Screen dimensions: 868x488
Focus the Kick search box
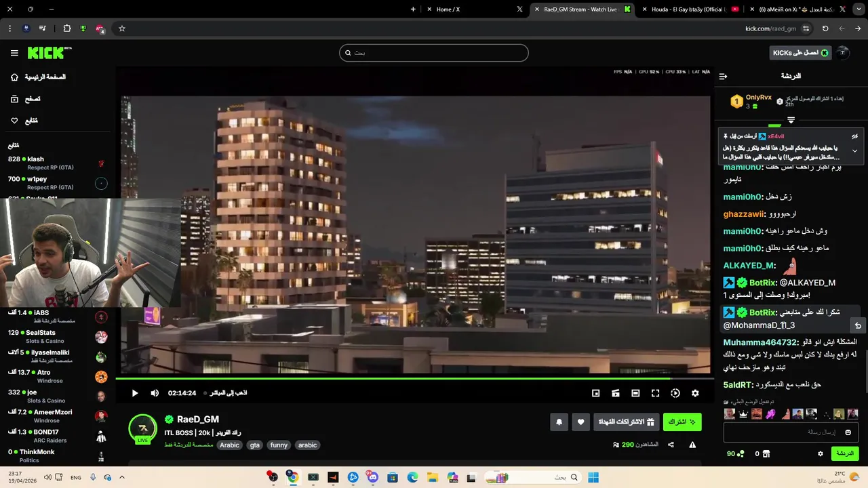[434, 53]
